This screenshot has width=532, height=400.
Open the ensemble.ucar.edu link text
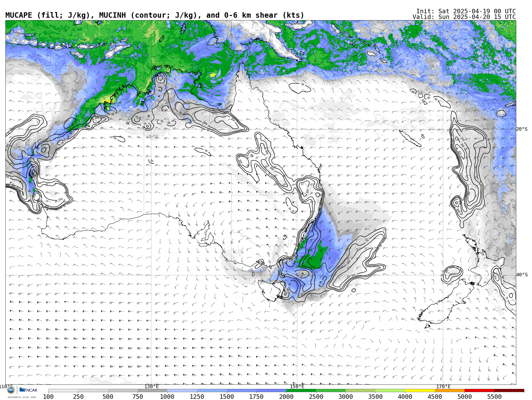point(22,397)
